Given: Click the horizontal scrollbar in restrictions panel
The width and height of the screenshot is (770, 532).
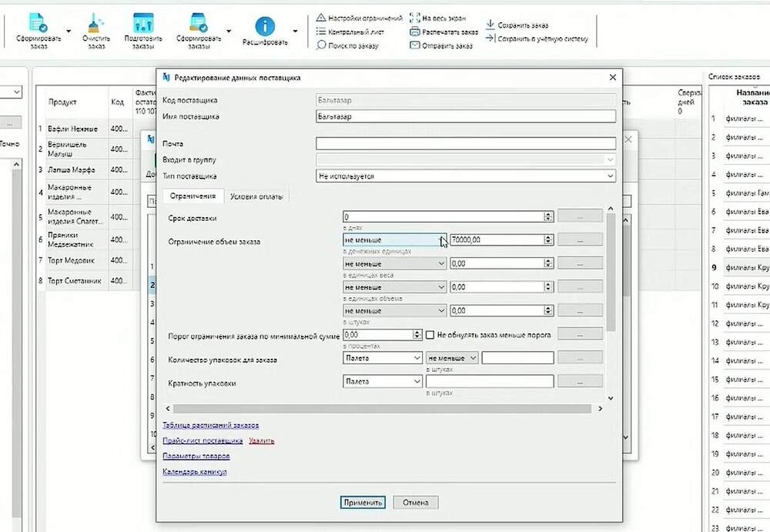Looking at the screenshot, I should point(382,409).
